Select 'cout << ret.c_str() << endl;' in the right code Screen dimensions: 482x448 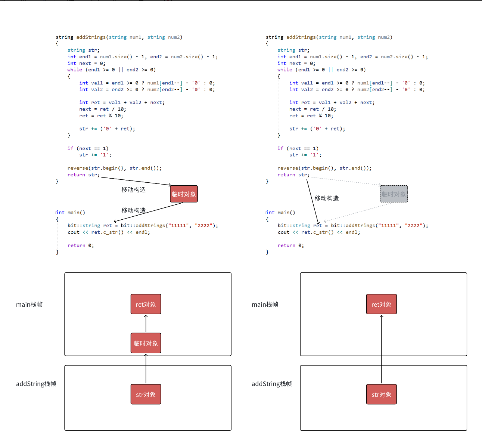pos(319,232)
